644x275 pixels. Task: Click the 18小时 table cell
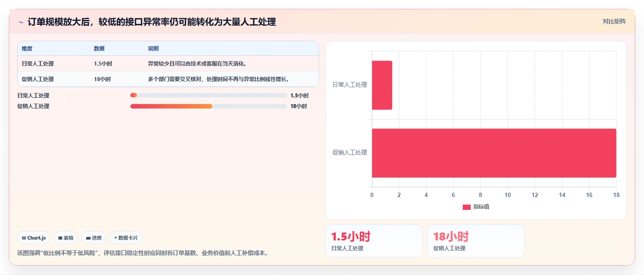tap(102, 79)
